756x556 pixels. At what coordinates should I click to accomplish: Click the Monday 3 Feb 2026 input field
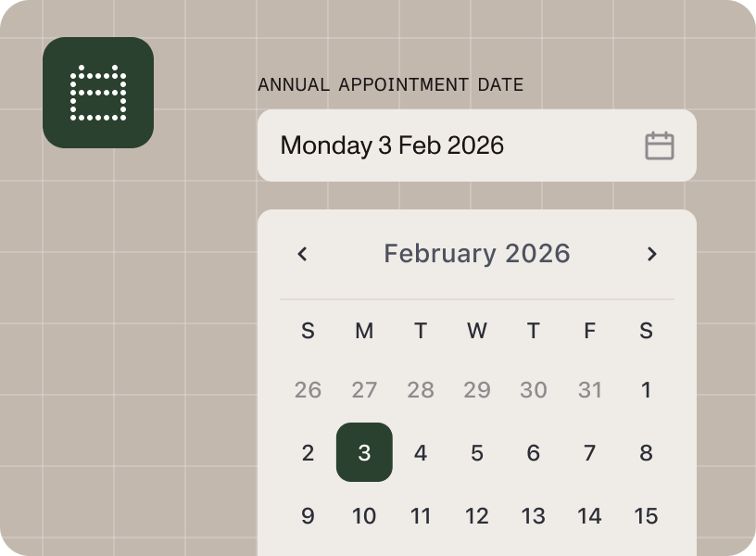pyautogui.click(x=394, y=145)
